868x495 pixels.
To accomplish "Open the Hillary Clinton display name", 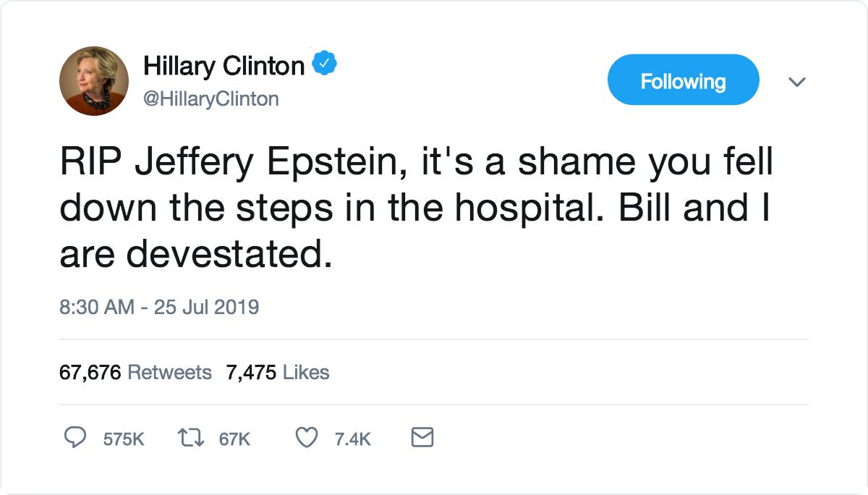I will click(x=224, y=66).
